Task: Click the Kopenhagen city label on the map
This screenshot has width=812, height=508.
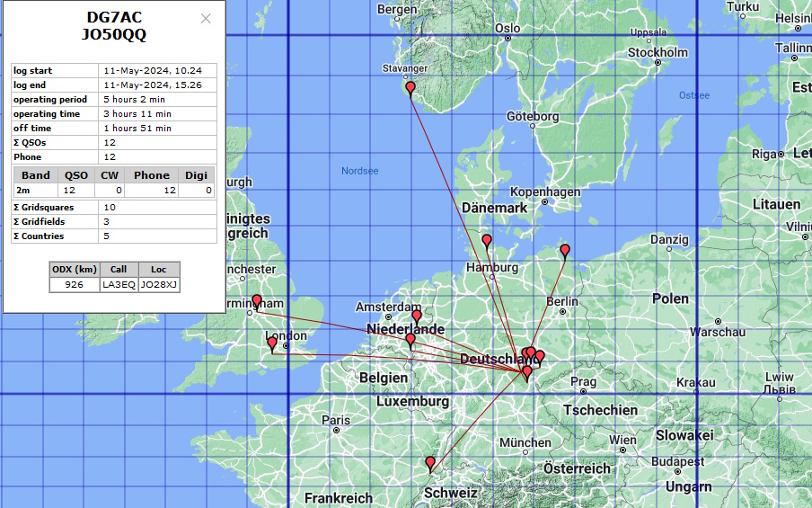Action: tap(544, 192)
